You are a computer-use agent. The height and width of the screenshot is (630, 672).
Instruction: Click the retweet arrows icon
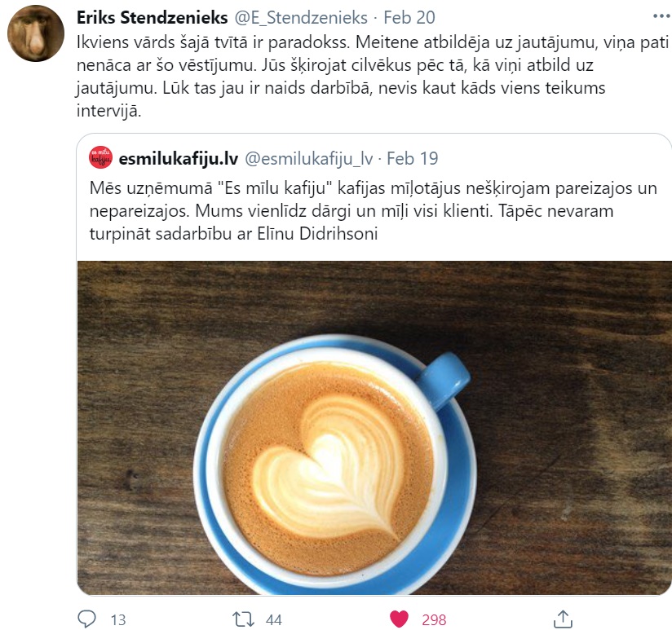(x=243, y=619)
